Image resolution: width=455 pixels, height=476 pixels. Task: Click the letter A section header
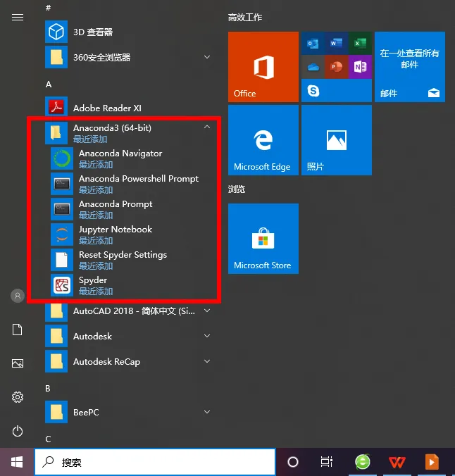coord(49,84)
